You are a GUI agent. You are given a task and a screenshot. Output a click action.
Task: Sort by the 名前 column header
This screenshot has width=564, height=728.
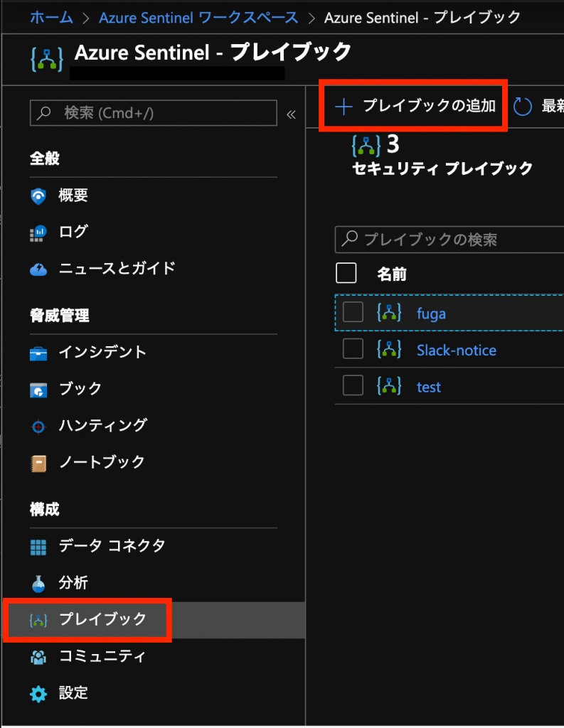tap(392, 274)
